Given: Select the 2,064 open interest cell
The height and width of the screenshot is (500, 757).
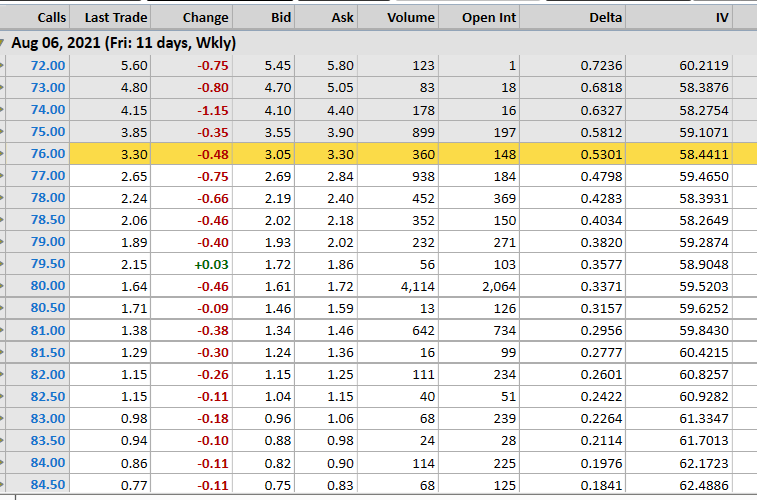Looking at the screenshot, I should (499, 287).
